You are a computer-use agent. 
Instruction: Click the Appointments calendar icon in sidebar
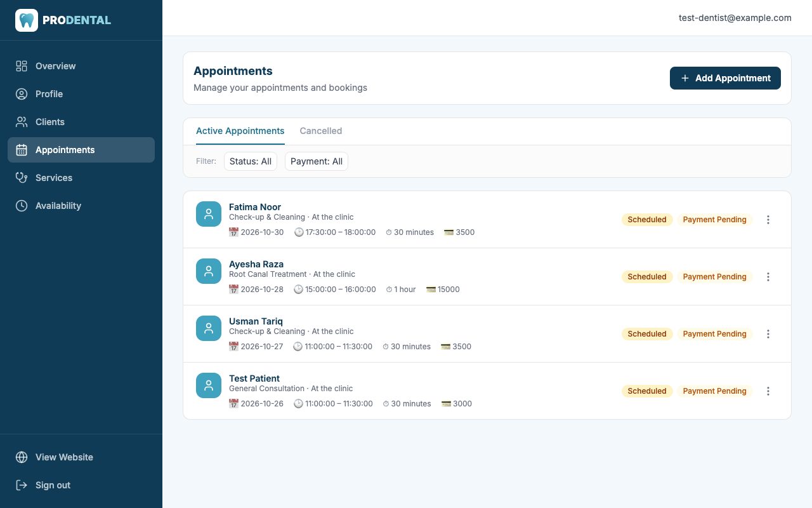[22, 150]
